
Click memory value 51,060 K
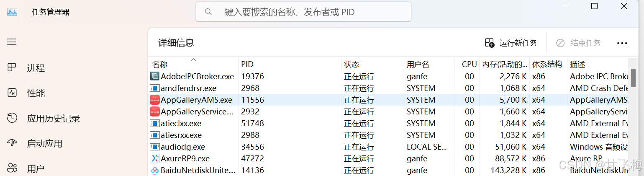[511, 147]
